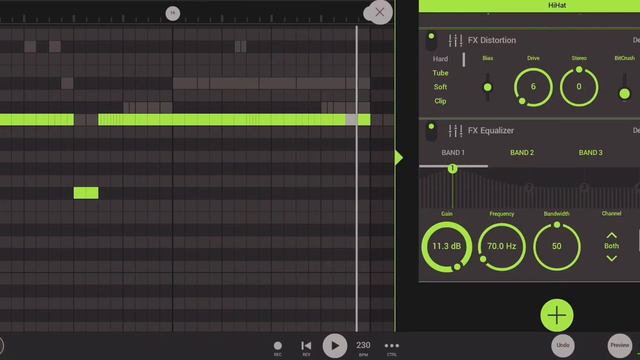
Task: Click the 'FX Distortion' title text
Action: point(492,40)
